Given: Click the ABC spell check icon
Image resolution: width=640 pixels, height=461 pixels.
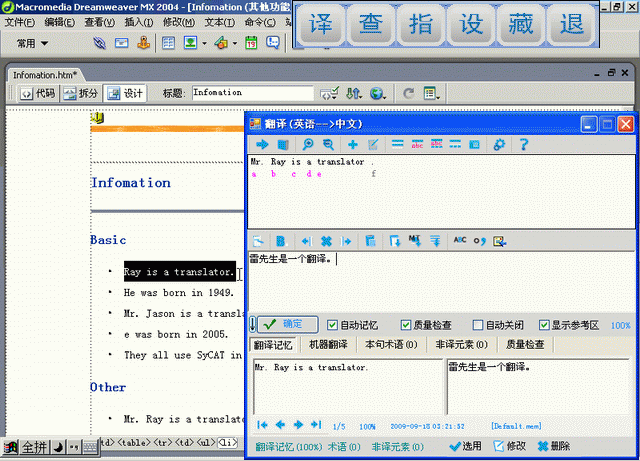Looking at the screenshot, I should click(x=460, y=241).
